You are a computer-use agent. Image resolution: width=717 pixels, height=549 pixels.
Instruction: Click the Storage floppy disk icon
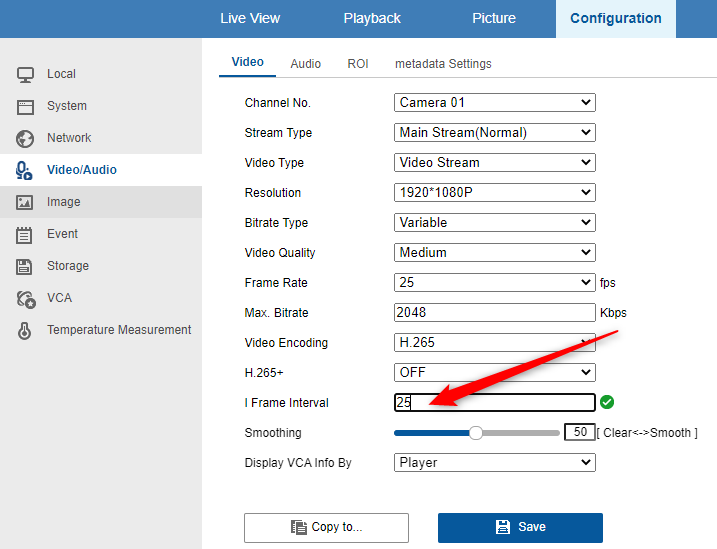(24, 267)
